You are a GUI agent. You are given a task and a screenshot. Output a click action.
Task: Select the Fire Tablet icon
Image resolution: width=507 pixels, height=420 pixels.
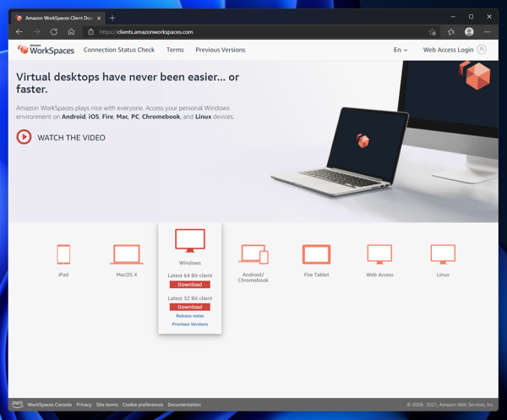coord(316,254)
